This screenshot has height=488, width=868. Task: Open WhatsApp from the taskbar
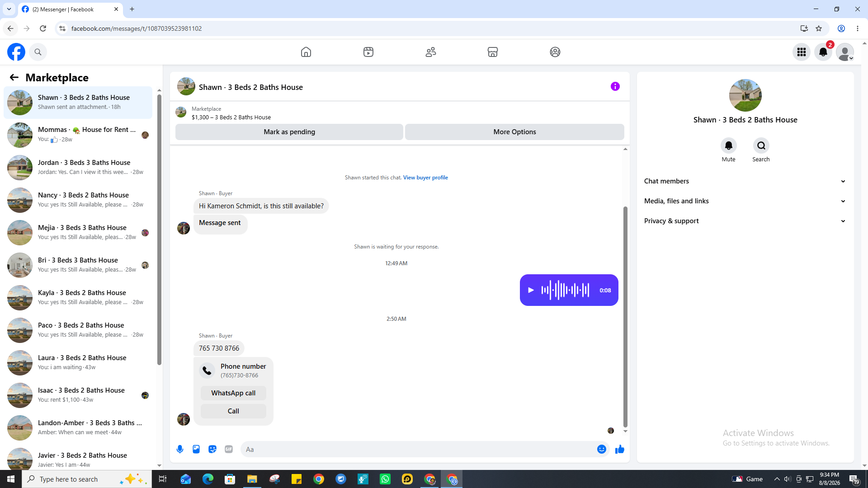385,479
